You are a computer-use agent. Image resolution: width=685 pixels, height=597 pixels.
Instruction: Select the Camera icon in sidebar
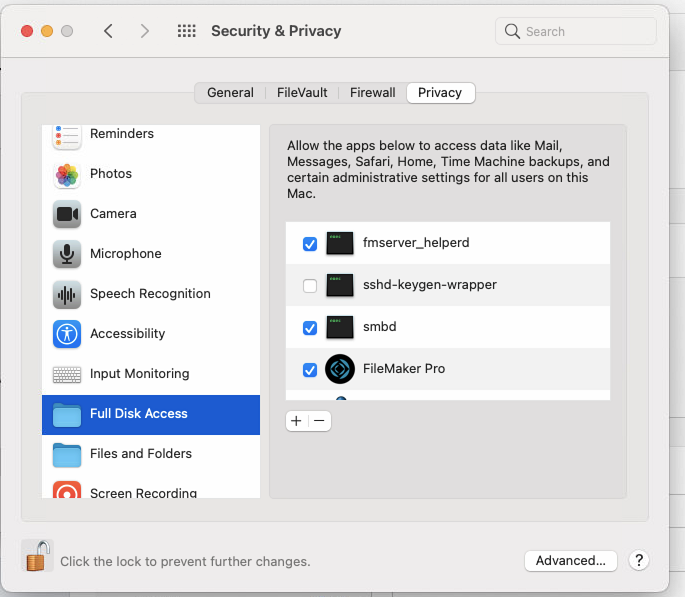click(x=67, y=214)
